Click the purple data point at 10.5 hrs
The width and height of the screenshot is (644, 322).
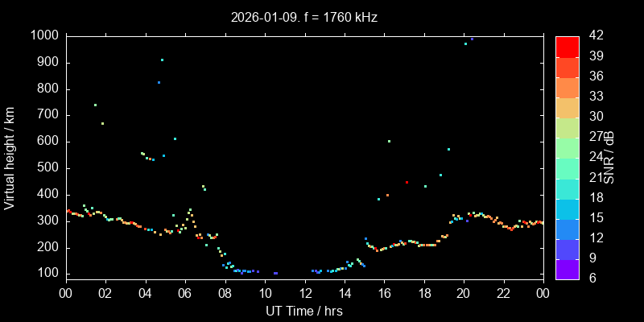click(x=275, y=273)
